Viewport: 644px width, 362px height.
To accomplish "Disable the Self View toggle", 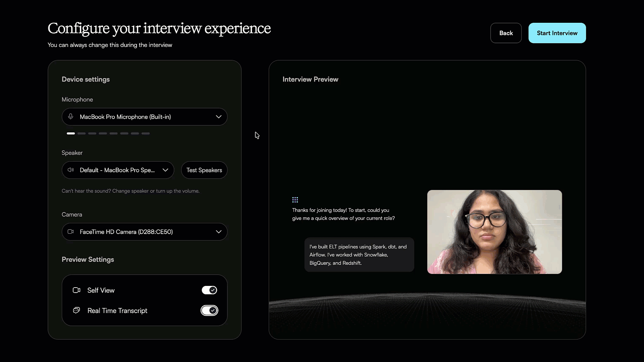I will coord(209,290).
